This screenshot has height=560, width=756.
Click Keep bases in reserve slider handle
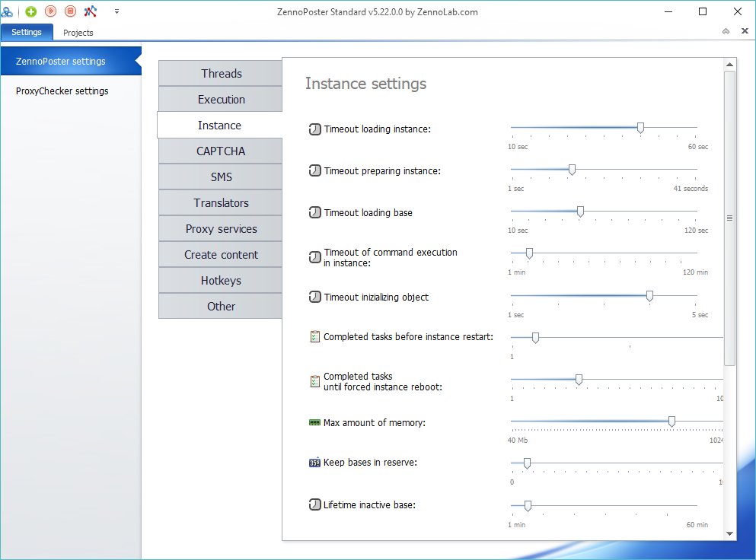click(527, 463)
